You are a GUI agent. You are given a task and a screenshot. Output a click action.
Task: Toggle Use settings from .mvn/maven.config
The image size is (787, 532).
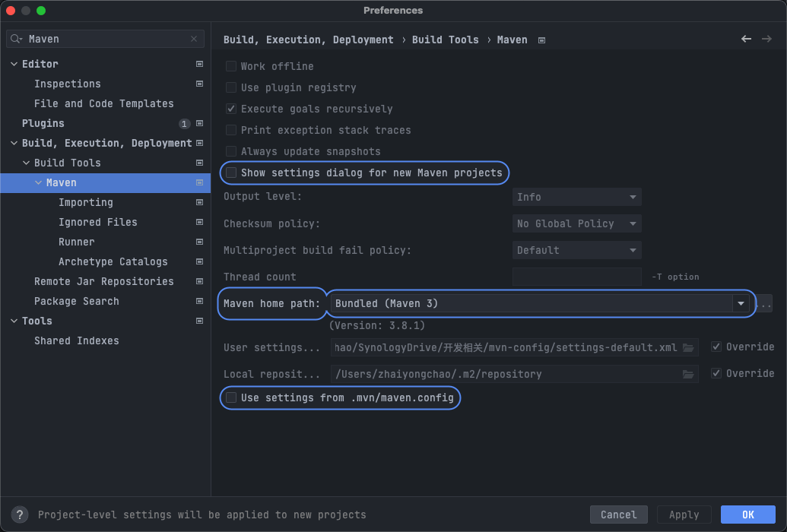pyautogui.click(x=231, y=397)
